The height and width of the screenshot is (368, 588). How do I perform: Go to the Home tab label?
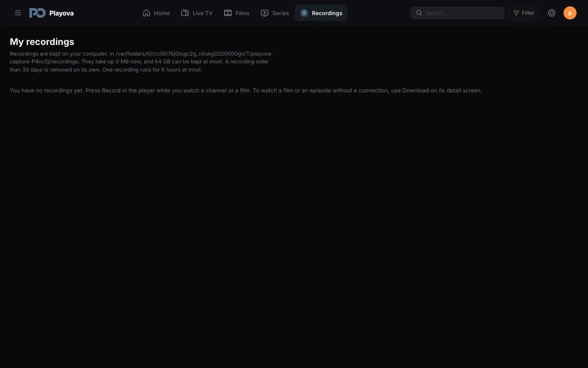[x=162, y=13]
